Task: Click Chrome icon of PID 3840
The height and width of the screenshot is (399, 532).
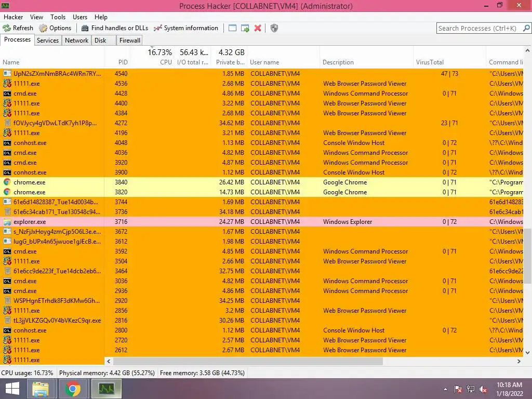Action: click(x=7, y=182)
